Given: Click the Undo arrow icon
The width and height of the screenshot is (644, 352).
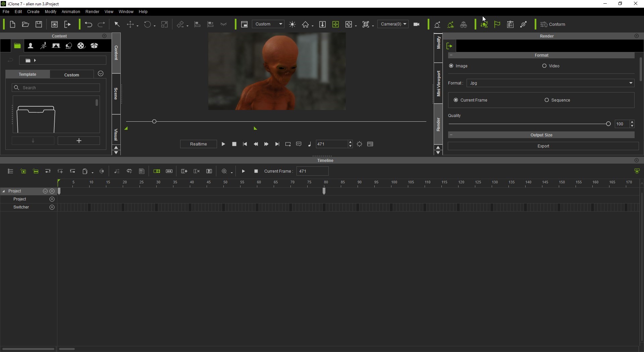Looking at the screenshot, I should (89, 24).
